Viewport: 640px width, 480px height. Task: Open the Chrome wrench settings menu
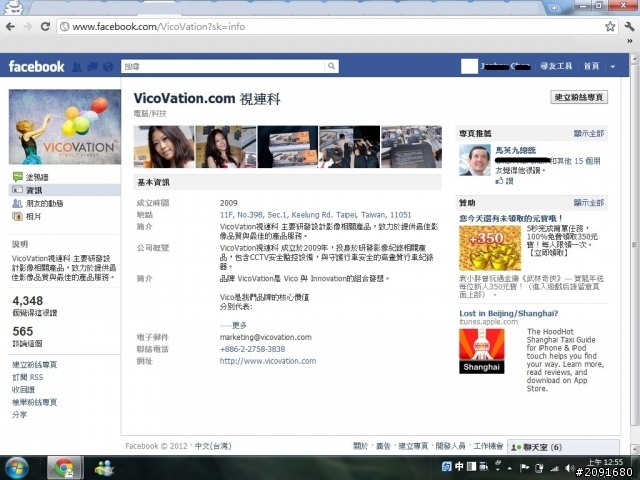[629, 27]
